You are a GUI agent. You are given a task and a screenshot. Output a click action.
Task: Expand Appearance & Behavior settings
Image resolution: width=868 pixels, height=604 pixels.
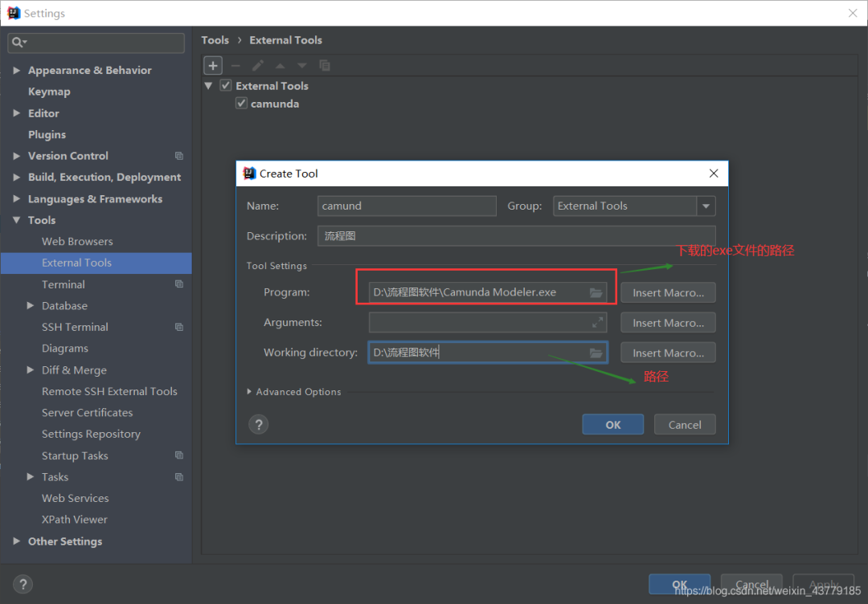coord(17,70)
